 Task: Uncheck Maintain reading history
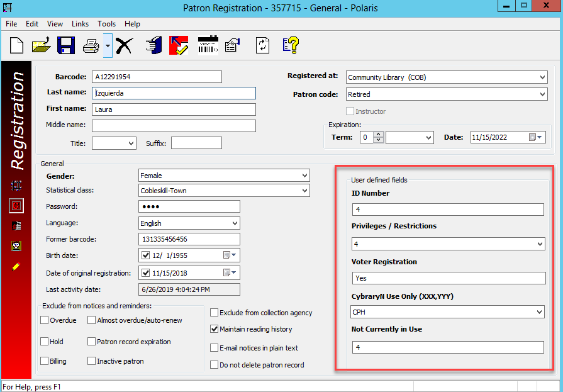(215, 329)
